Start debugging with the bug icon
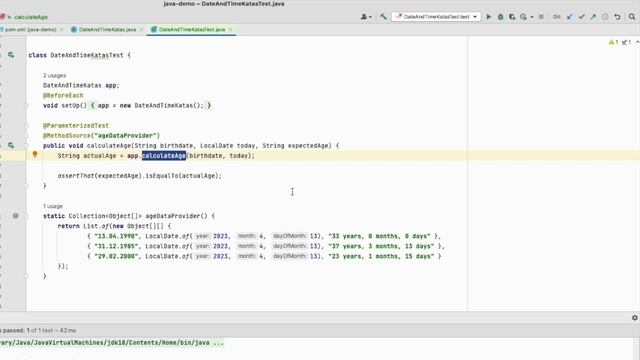 pos(500,17)
